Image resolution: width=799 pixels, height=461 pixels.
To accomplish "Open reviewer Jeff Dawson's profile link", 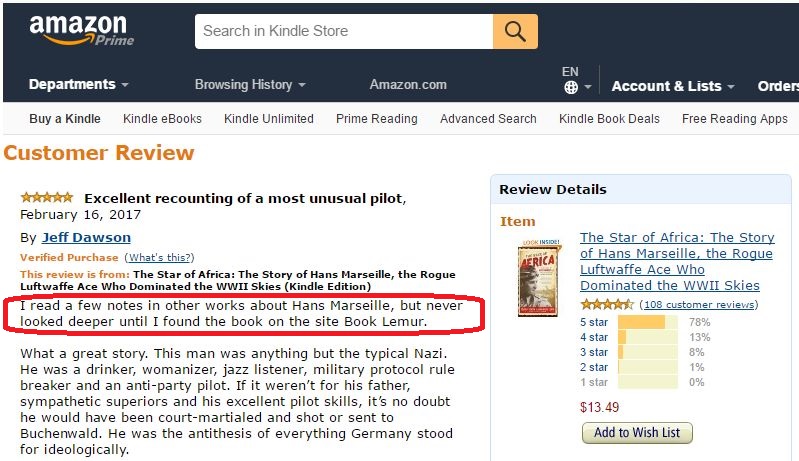I will pyautogui.click(x=86, y=237).
